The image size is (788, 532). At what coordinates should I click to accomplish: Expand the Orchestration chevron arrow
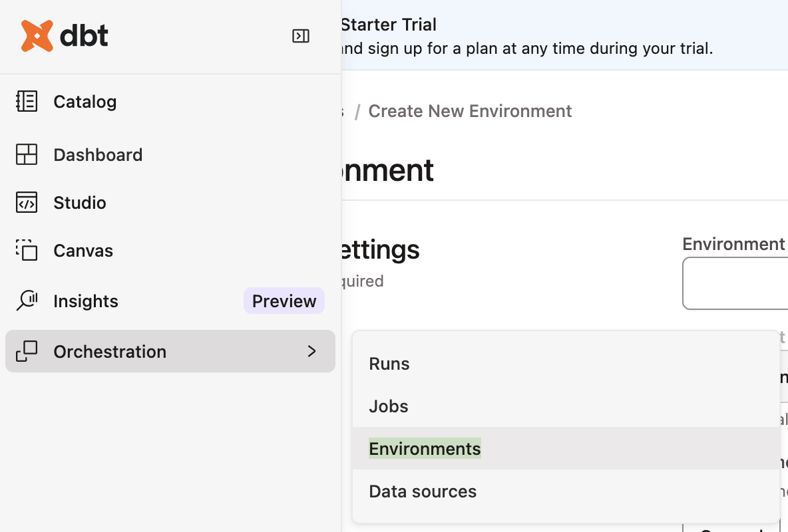pos(311,351)
